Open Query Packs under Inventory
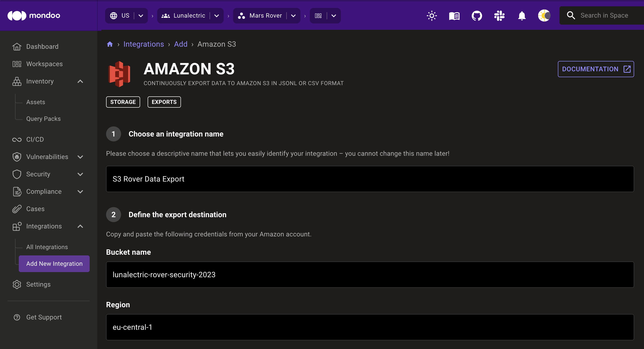644x349 pixels. (43, 119)
